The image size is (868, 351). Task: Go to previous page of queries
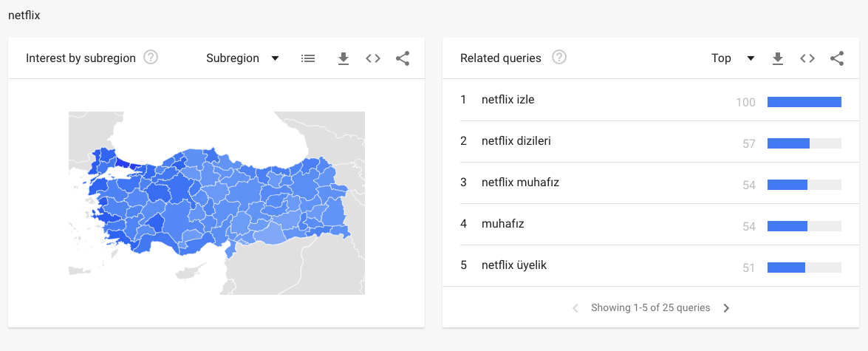pyautogui.click(x=575, y=308)
